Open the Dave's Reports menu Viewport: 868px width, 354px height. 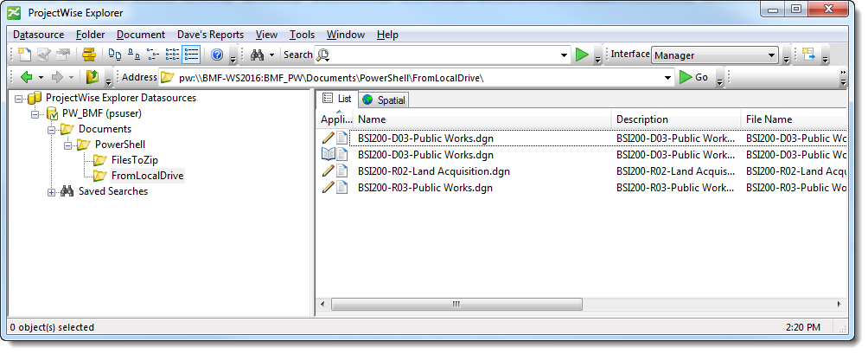coord(210,35)
